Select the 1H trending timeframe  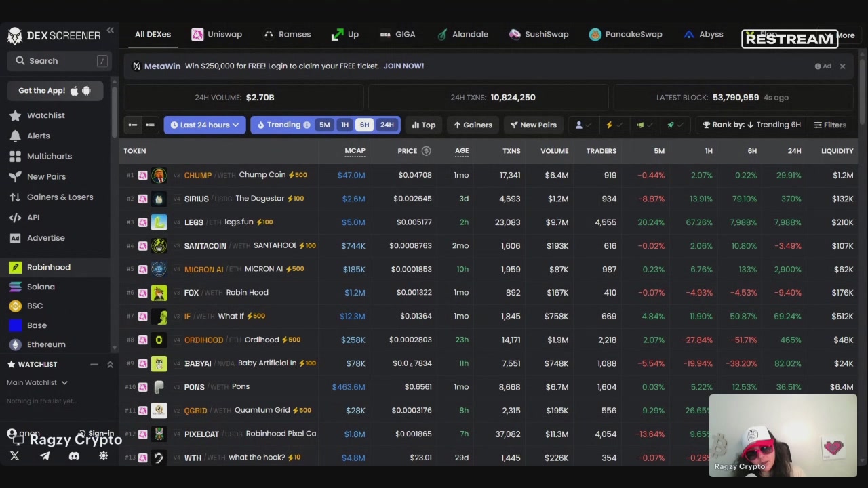[x=344, y=125]
